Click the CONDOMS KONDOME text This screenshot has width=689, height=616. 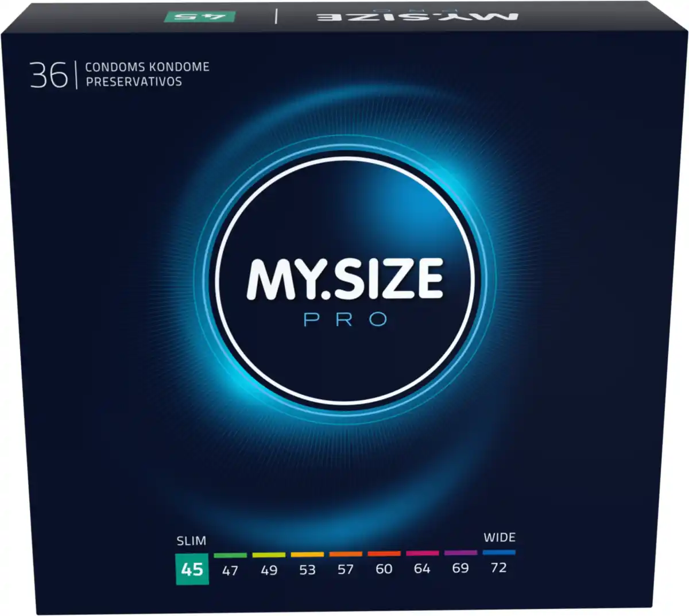147,67
